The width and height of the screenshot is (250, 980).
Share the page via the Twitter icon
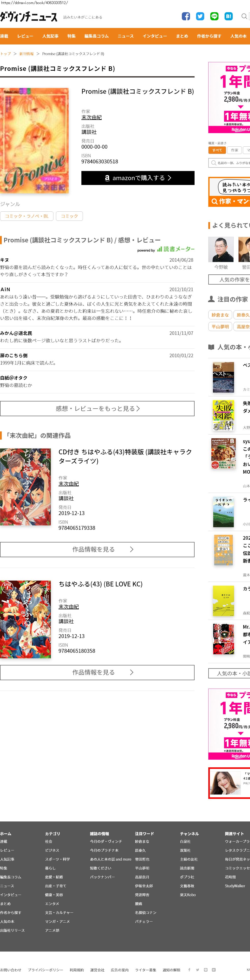(200, 16)
